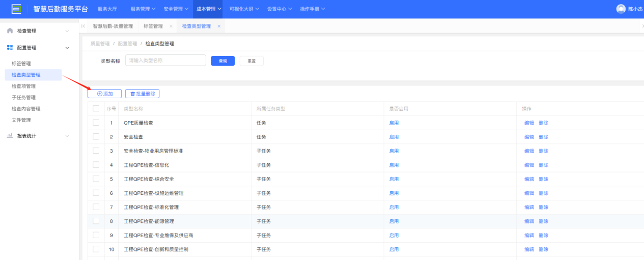Click the grid icon beside 配置管理
The height and width of the screenshot is (260, 644).
point(10,47)
